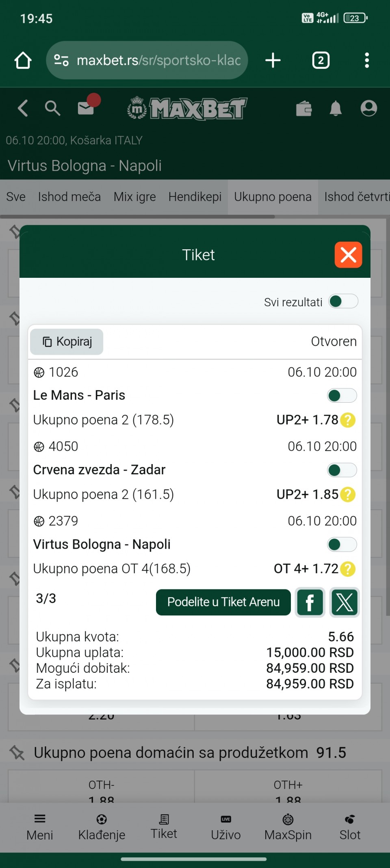Open notifications bell
Viewport: 390px width, 868px height.
pos(336,109)
